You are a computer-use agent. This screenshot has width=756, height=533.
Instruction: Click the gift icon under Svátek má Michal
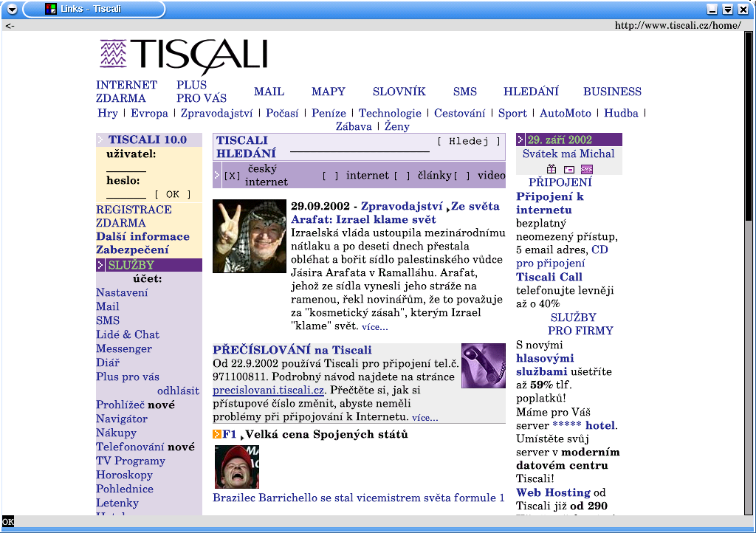pos(551,169)
